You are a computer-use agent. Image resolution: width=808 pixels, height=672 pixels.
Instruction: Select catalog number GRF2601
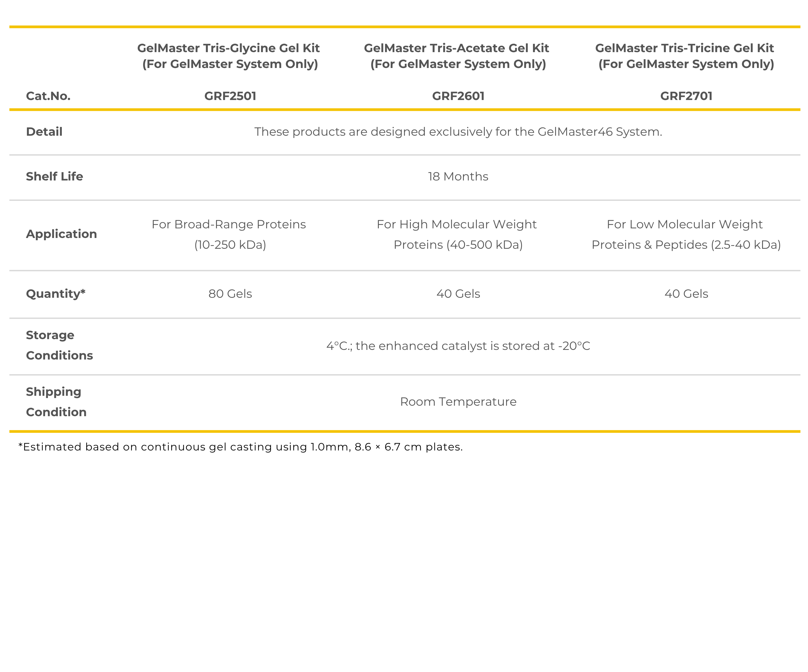pos(458,96)
